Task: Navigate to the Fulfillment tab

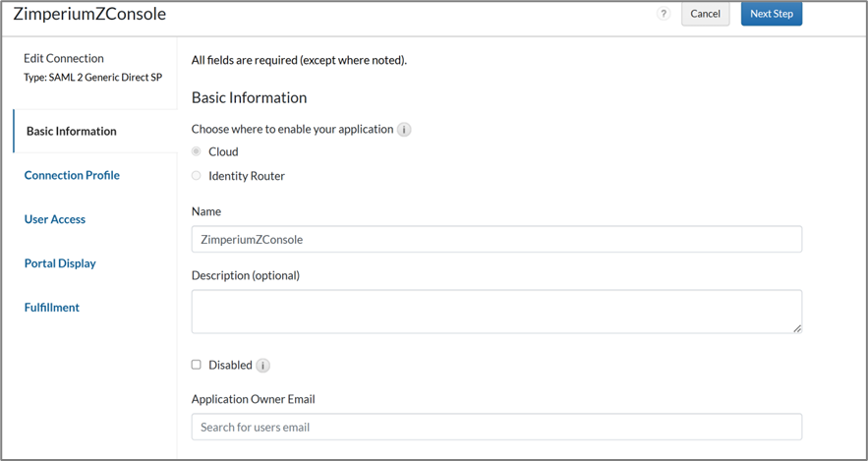Action: coord(51,308)
